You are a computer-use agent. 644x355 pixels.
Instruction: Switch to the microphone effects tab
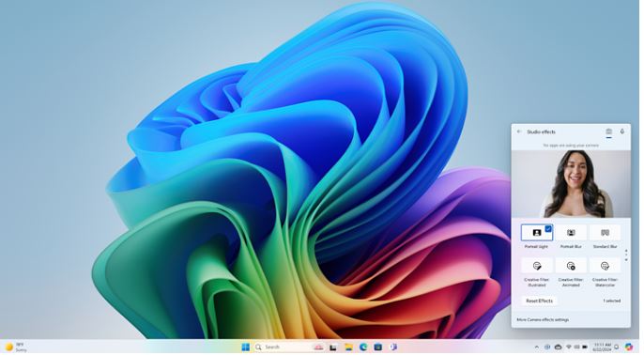click(621, 131)
